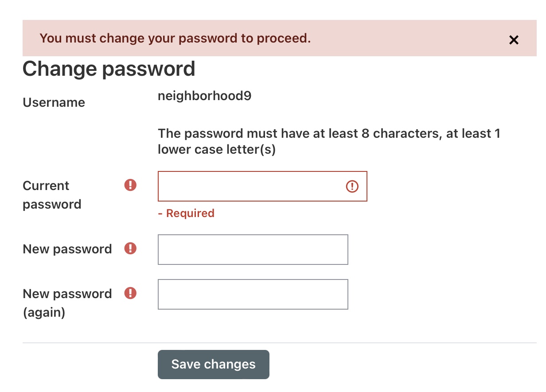Click required icon beside Current password label
The width and height of the screenshot is (546, 392).
tap(130, 185)
